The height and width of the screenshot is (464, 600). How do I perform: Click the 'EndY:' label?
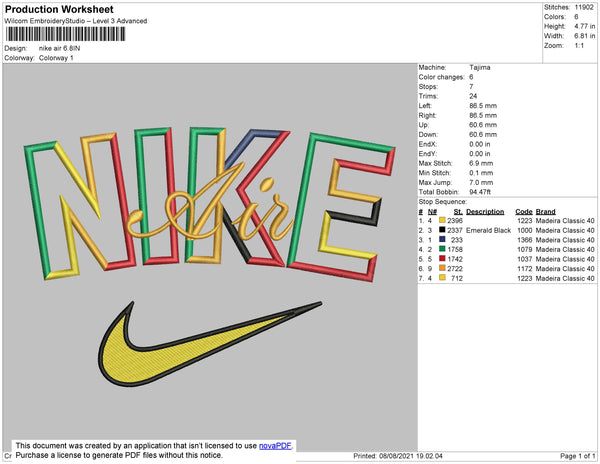coord(427,154)
